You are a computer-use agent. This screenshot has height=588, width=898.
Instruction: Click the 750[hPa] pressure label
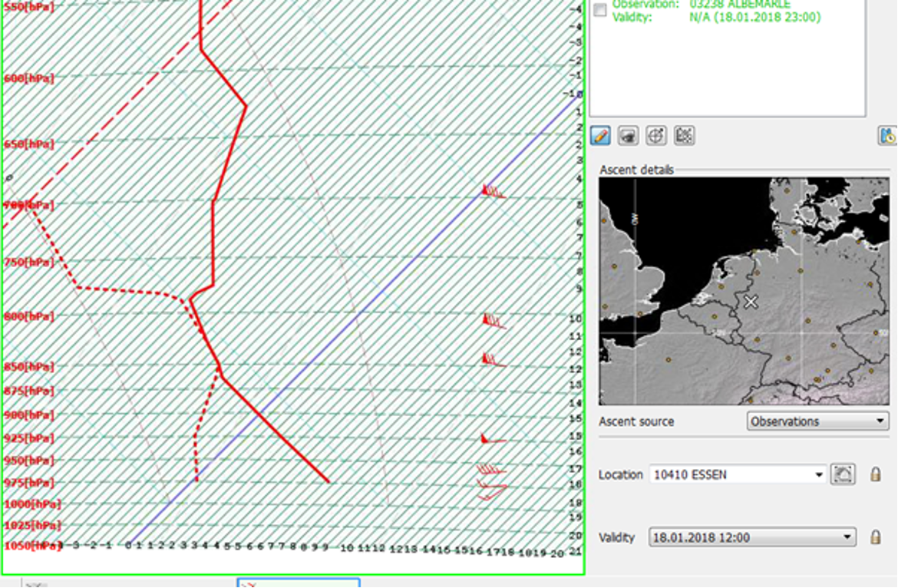29,262
